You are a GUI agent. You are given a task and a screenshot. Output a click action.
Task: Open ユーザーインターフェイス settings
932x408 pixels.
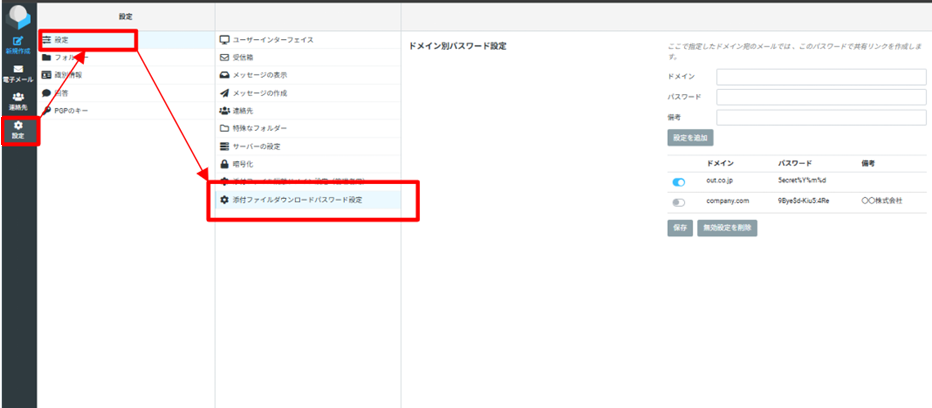point(308,40)
